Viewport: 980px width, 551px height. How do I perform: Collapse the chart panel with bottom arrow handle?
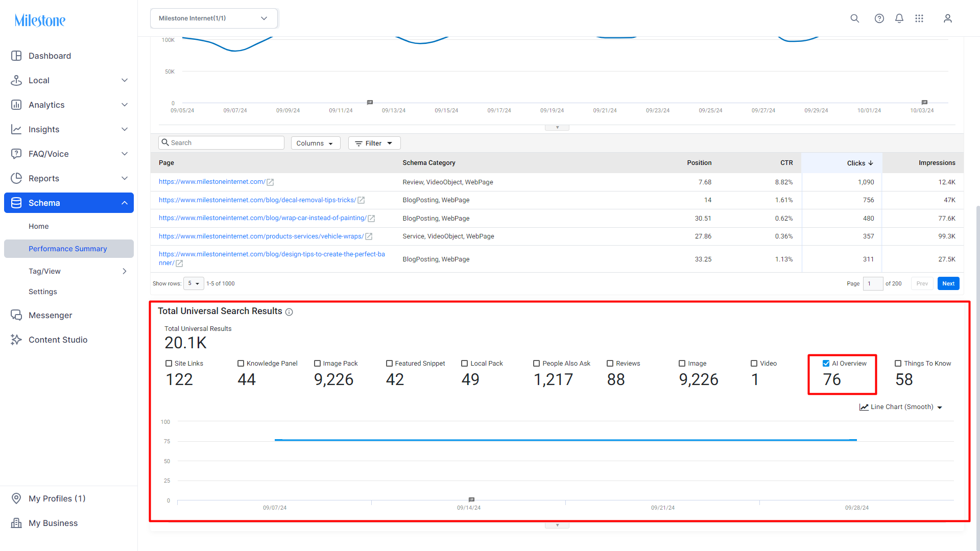pyautogui.click(x=557, y=525)
